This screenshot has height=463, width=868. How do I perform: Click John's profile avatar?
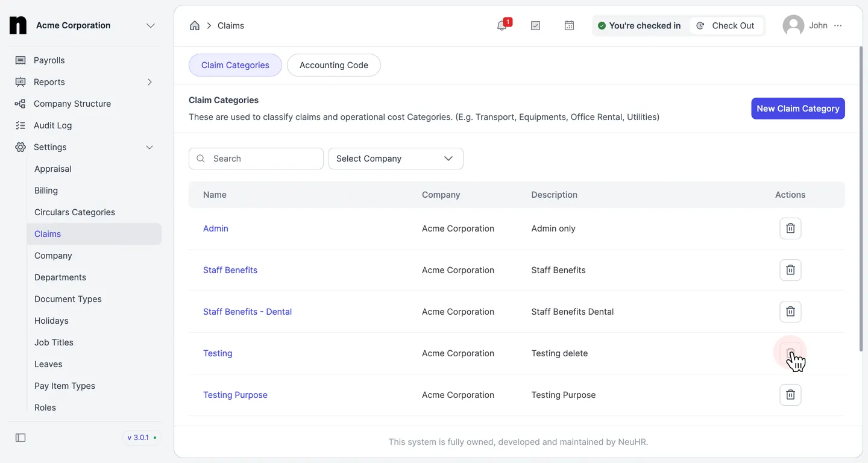click(793, 25)
